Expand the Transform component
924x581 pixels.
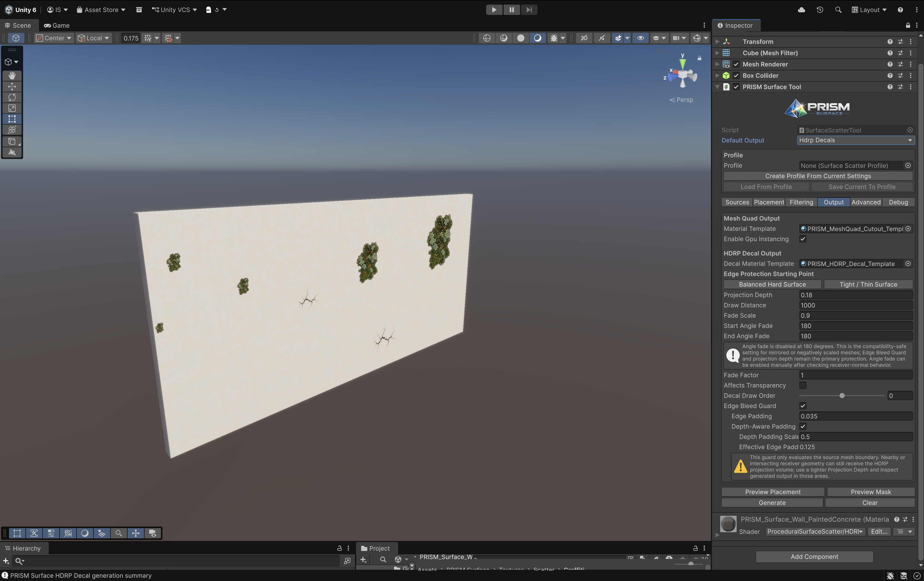(x=717, y=41)
